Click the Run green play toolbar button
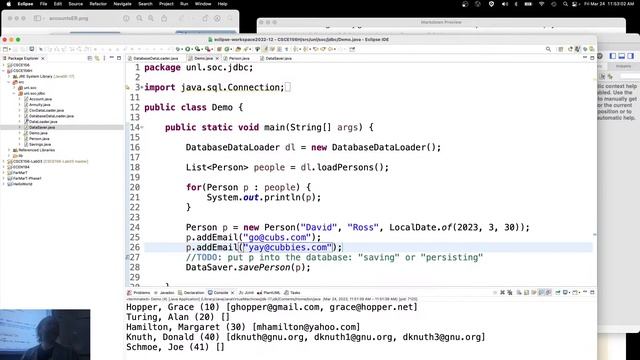640x360 pixels. coord(188,49)
